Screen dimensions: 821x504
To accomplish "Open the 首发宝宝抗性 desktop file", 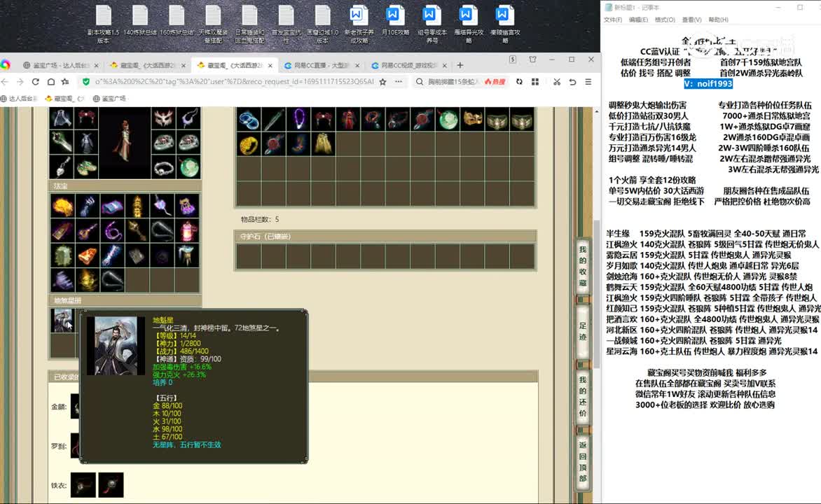I will [286, 24].
